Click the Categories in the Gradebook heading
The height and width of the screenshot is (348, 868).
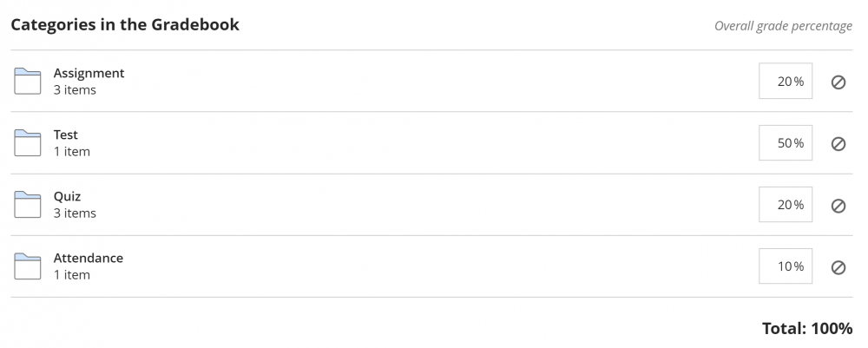pyautogui.click(x=125, y=24)
